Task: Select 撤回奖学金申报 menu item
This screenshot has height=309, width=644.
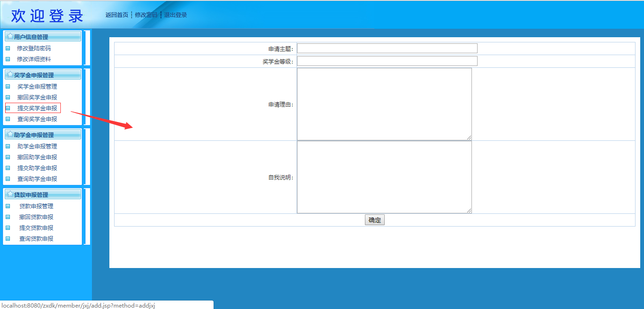Action: point(37,98)
